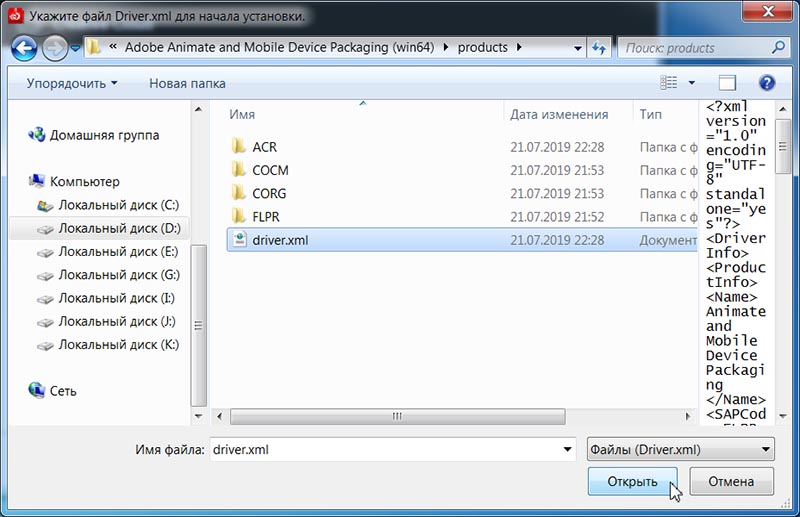Select the COCM folder
Screen dimensions: 800x517
point(270,170)
